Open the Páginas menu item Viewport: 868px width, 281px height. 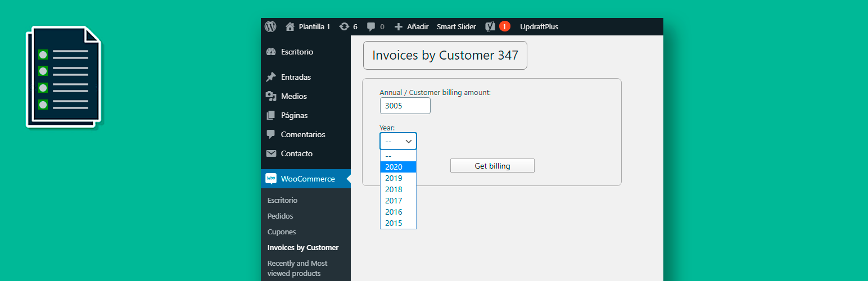pos(295,115)
